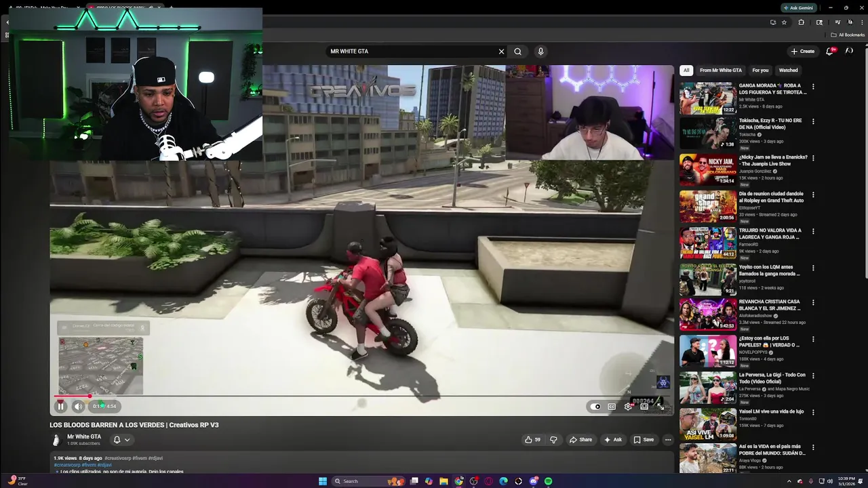Open options for Dia de reunion video
Screen dimensions: 868x488
tap(813, 195)
